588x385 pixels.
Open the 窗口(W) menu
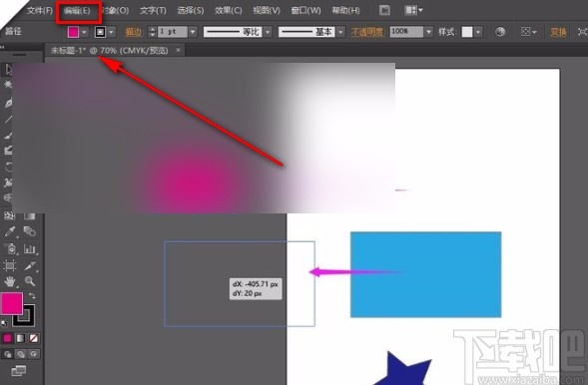coord(306,11)
